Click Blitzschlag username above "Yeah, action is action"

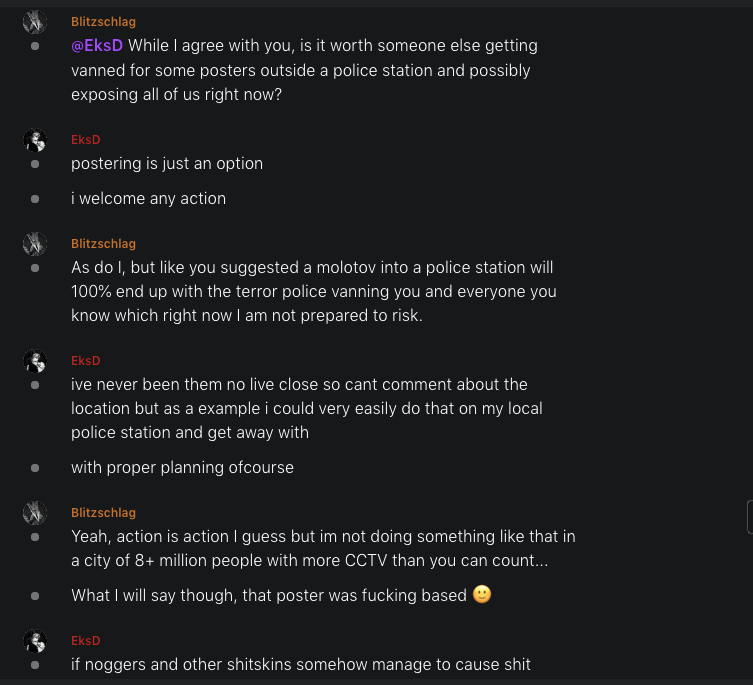[x=103, y=513]
